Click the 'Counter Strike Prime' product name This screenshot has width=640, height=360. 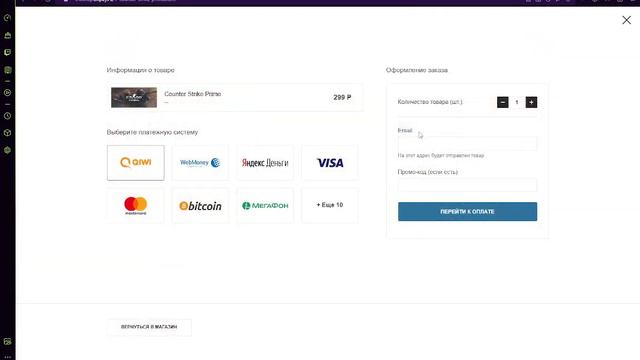193,94
